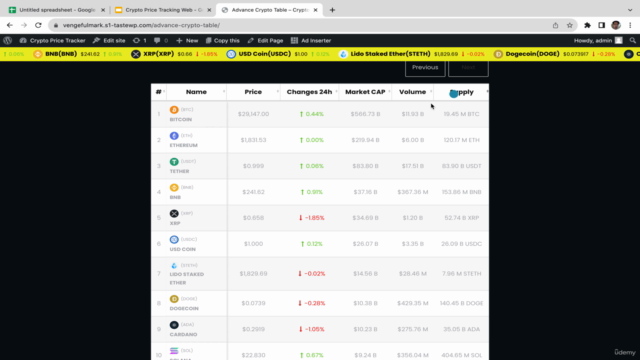
Task: Click the Bitcoin coin logo
Action: coord(174,110)
